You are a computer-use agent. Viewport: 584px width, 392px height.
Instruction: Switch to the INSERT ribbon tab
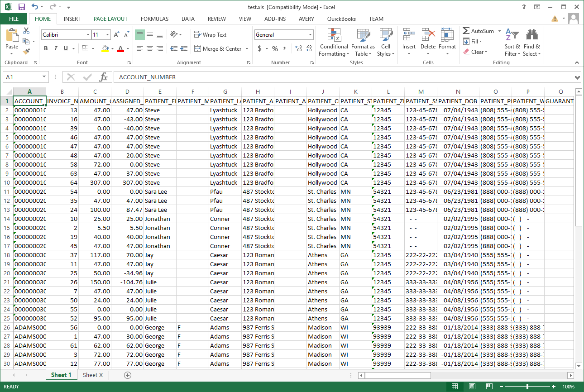(72, 19)
